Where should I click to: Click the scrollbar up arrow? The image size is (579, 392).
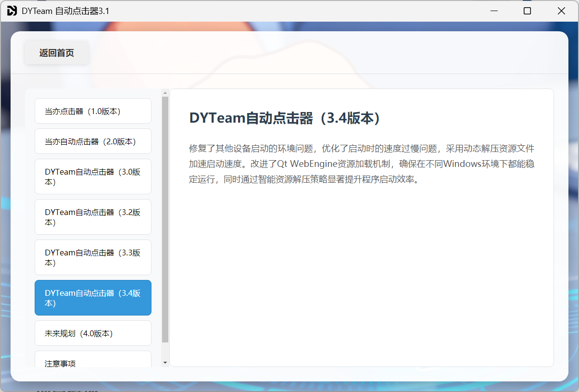[x=165, y=93]
